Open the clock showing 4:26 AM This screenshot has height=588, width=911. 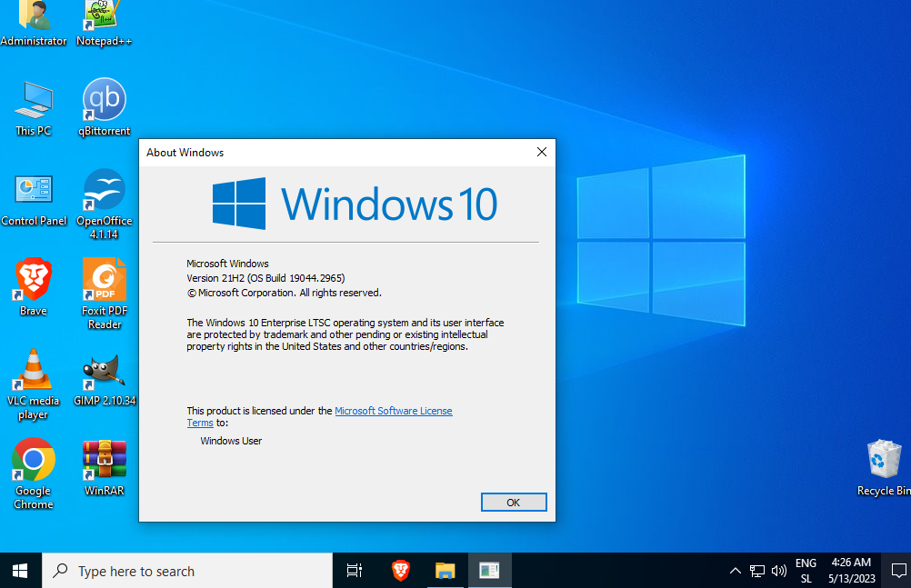(851, 571)
